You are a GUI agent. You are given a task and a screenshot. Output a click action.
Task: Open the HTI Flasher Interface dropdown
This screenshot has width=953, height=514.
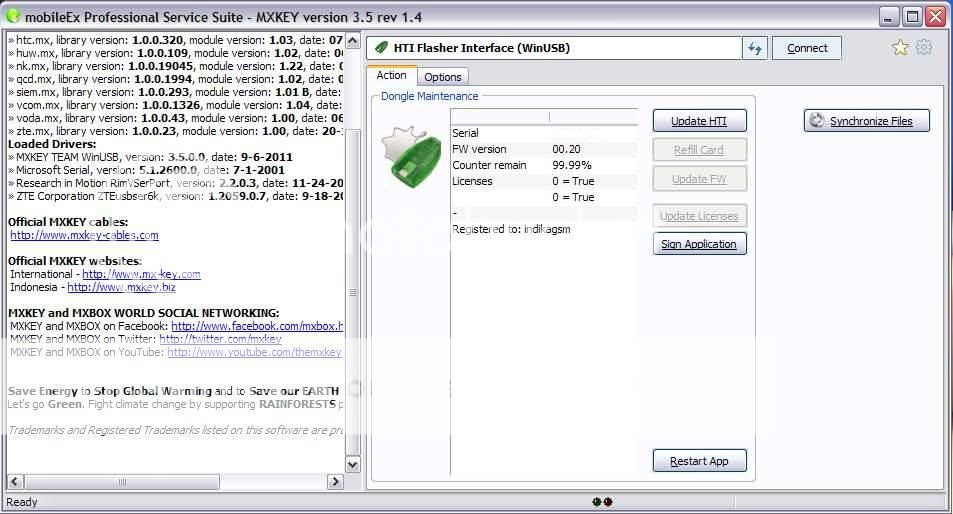tap(554, 48)
